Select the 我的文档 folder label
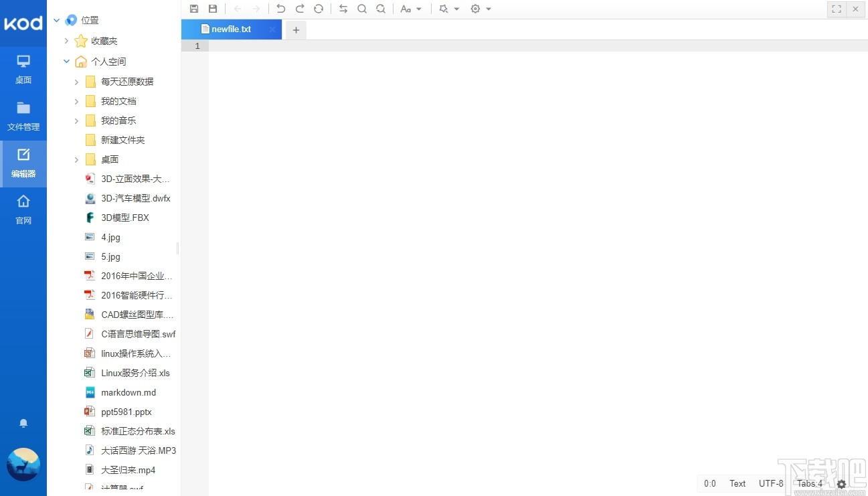This screenshot has height=496, width=868. point(118,101)
